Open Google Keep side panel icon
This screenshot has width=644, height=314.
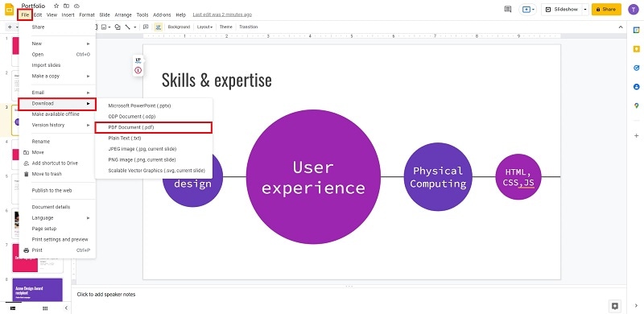636,49
